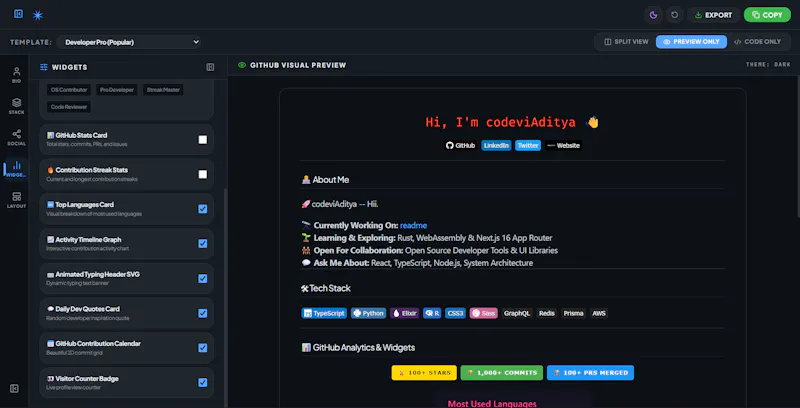Select the OS Contributor badge chip
This screenshot has height=408, width=800.
pos(69,90)
